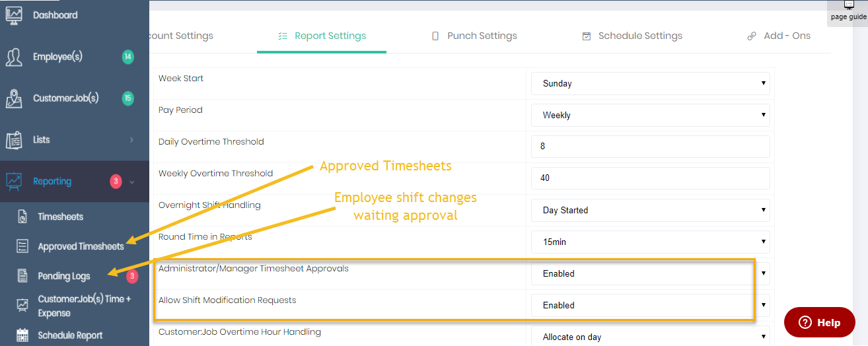Open the Week Start dropdown

(x=651, y=84)
